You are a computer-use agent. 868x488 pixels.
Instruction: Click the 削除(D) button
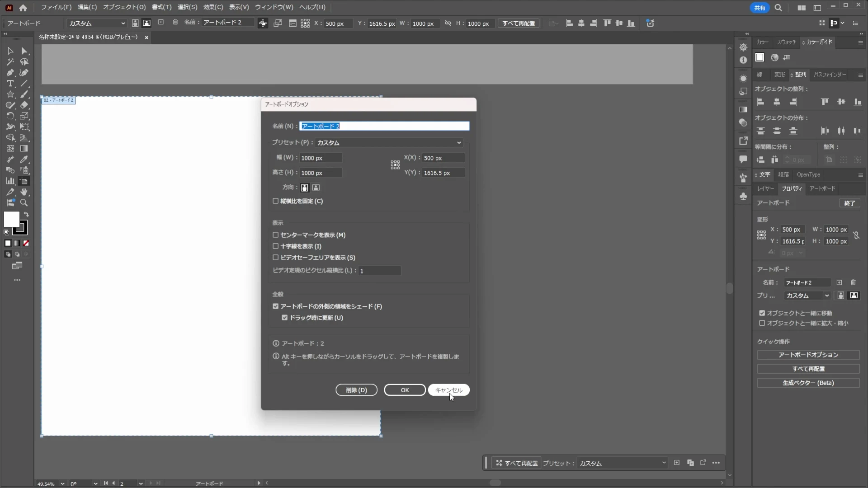(x=356, y=390)
